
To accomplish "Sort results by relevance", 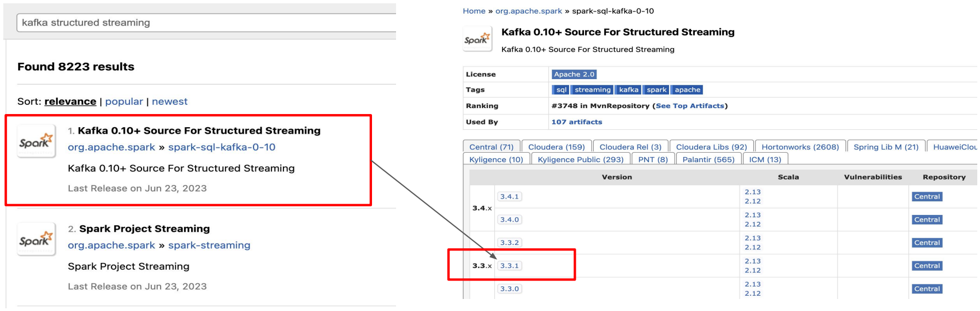I will click(x=70, y=101).
